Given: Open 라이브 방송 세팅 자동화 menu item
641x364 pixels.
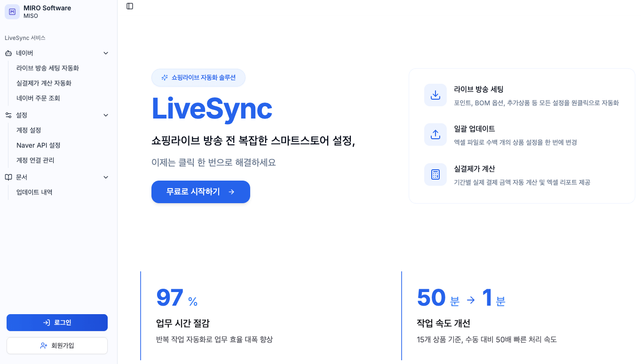Looking at the screenshot, I should tap(47, 68).
